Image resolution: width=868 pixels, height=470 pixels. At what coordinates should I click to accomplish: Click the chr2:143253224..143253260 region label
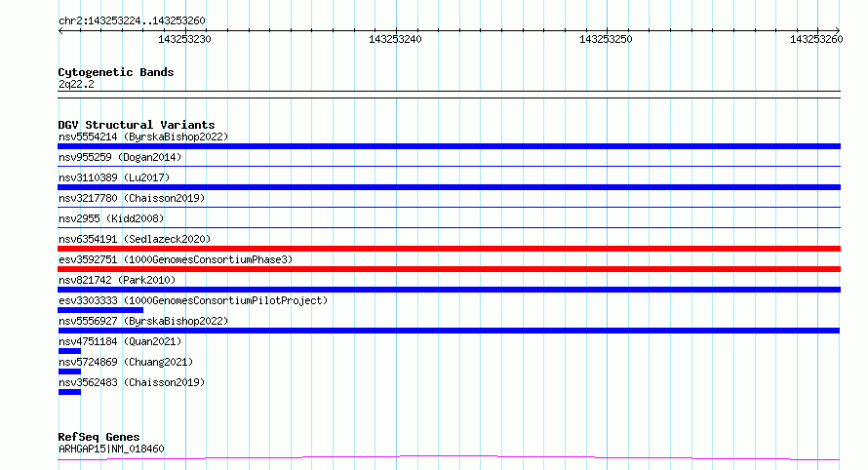click(132, 21)
